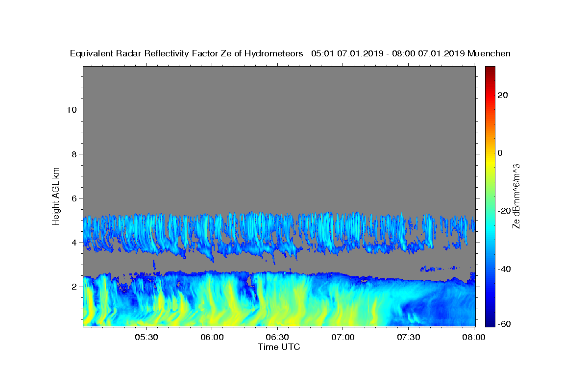
Task: Click the dark blue bottom of the colorbar
Action: click(490, 321)
